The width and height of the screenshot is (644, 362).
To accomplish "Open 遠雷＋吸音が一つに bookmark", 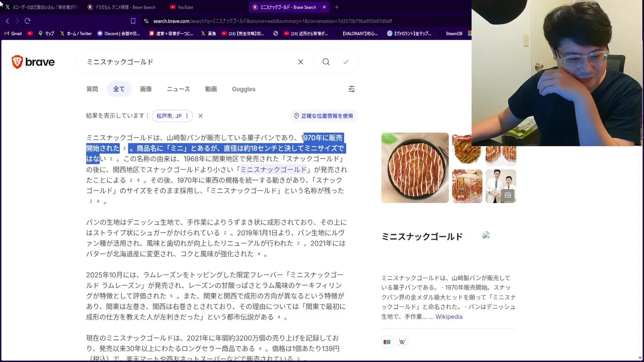I will (x=171, y=34).
